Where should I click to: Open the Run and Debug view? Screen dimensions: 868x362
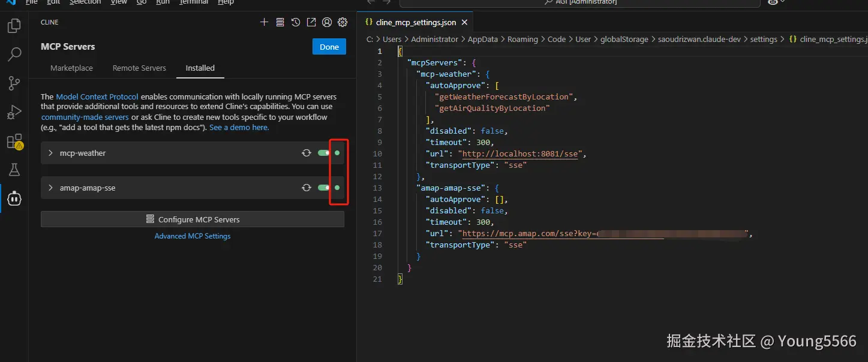tap(14, 112)
